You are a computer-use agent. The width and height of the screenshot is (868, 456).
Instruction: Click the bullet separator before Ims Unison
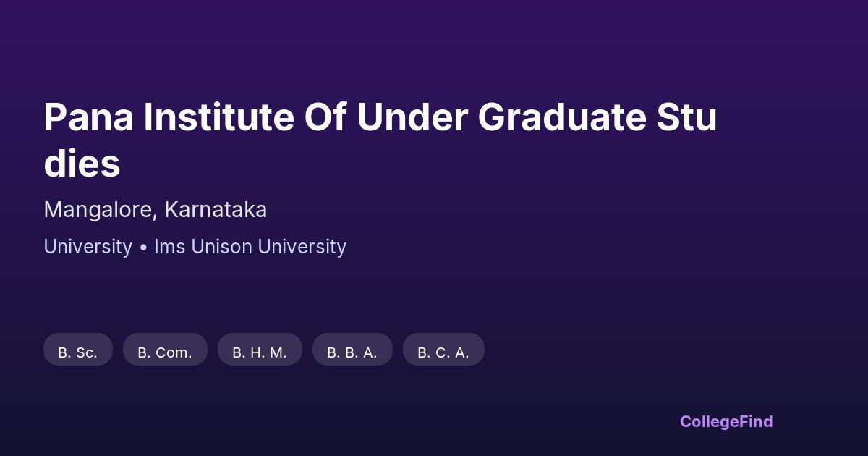point(143,248)
